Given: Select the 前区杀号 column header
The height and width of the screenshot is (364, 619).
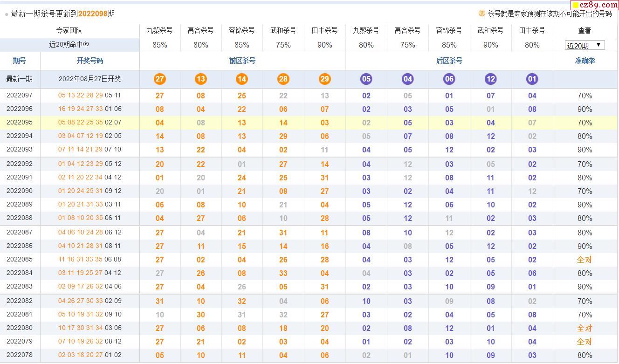Looking at the screenshot, I should pyautogui.click(x=242, y=61).
